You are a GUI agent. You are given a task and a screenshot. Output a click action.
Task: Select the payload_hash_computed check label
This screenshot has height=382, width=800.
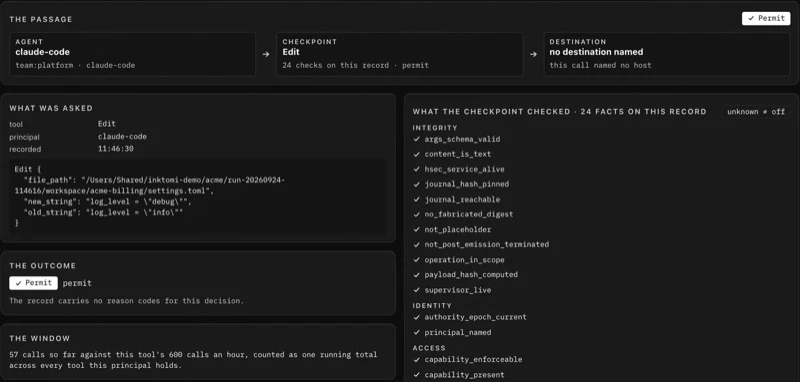(x=471, y=274)
